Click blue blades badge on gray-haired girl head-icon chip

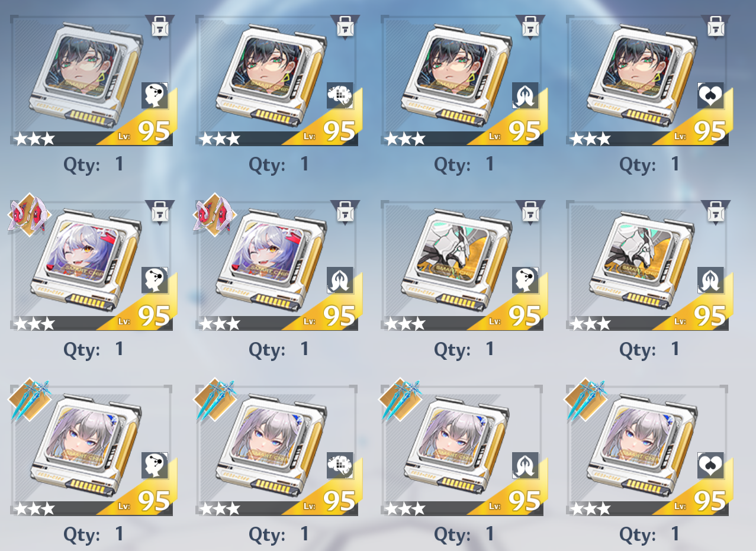click(30, 400)
